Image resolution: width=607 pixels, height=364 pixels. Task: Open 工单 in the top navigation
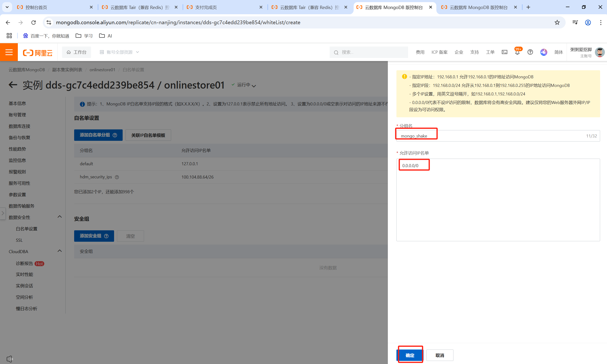490,52
